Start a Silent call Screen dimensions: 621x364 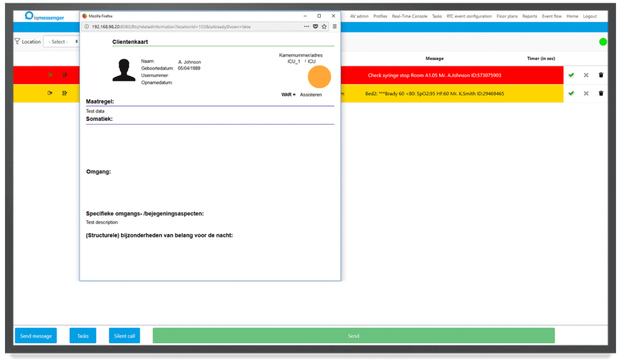coord(124,336)
